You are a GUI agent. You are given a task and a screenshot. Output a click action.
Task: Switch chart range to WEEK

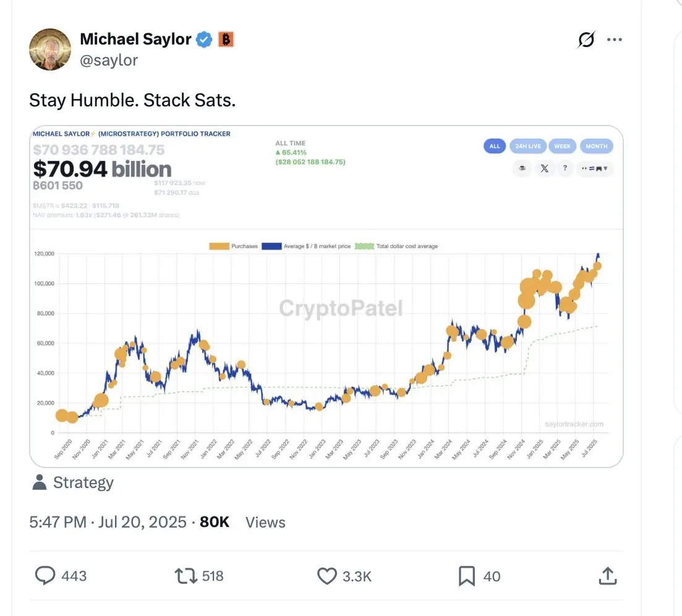pyautogui.click(x=563, y=146)
